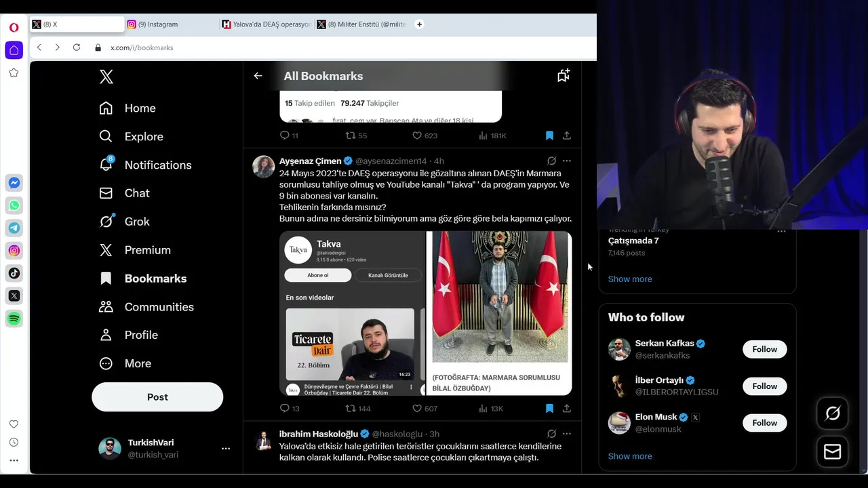This screenshot has width=868, height=488.
Task: Go back from All Bookmarks
Action: pos(258,76)
